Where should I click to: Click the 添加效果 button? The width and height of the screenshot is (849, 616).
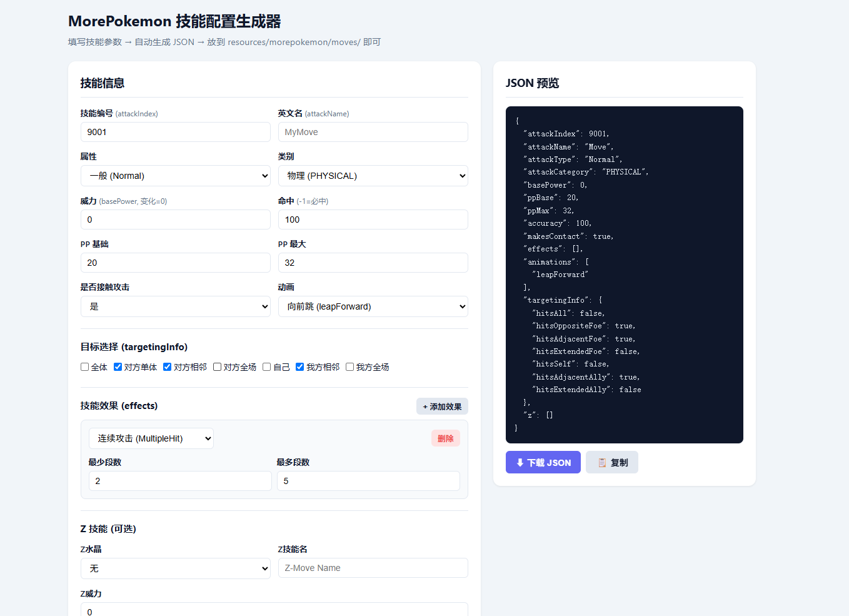tap(442, 406)
